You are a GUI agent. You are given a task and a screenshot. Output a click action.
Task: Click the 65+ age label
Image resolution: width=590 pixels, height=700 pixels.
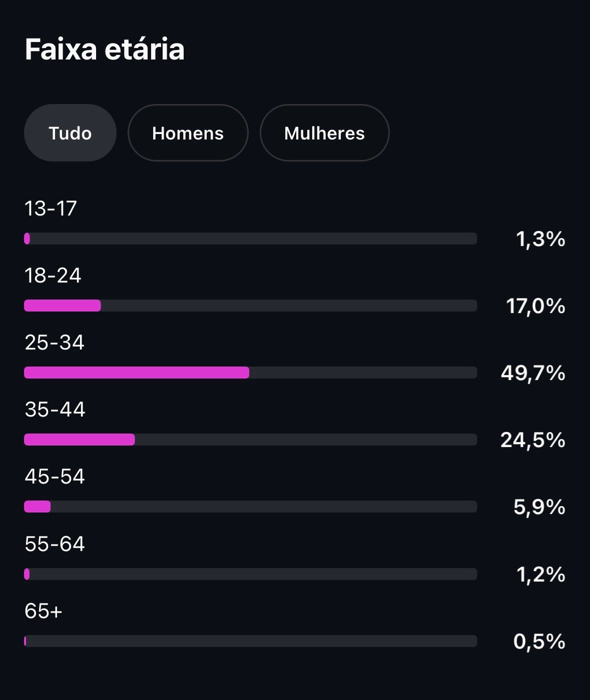click(43, 611)
